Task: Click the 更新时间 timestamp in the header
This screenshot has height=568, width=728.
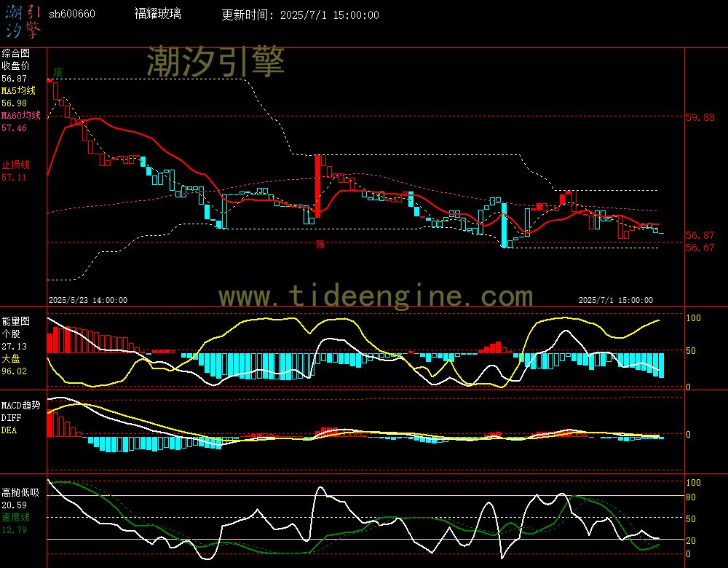Action: pyautogui.click(x=300, y=15)
